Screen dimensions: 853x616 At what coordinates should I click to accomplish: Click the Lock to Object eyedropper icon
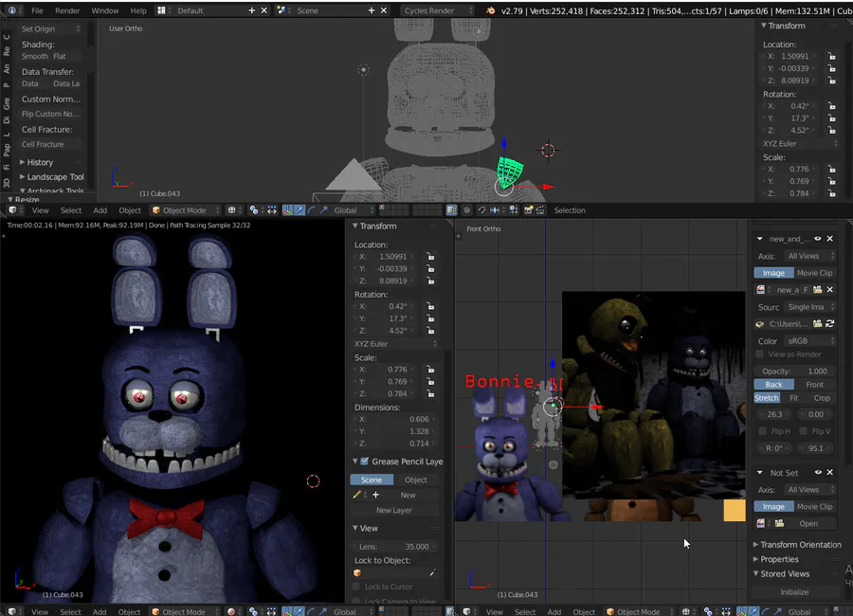pos(432,572)
